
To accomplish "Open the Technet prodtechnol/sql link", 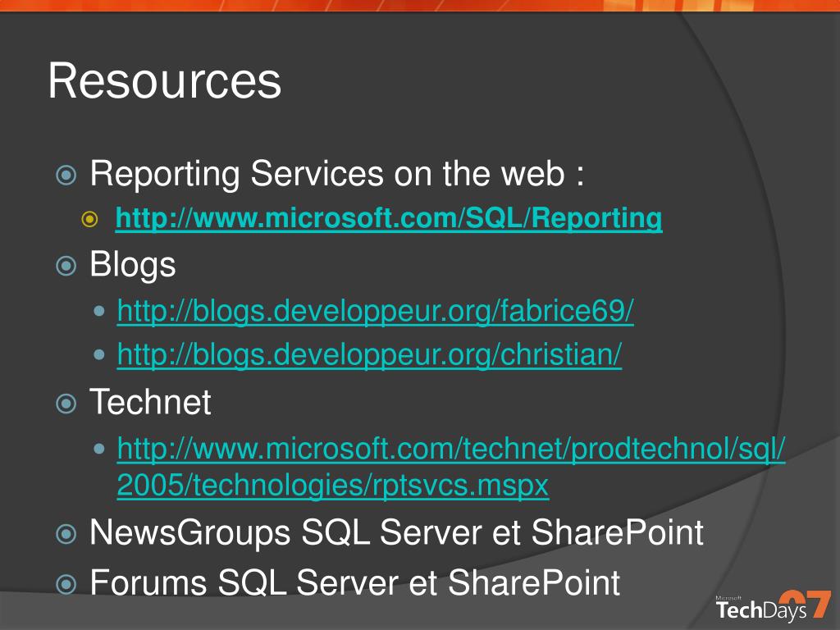I will (451, 449).
